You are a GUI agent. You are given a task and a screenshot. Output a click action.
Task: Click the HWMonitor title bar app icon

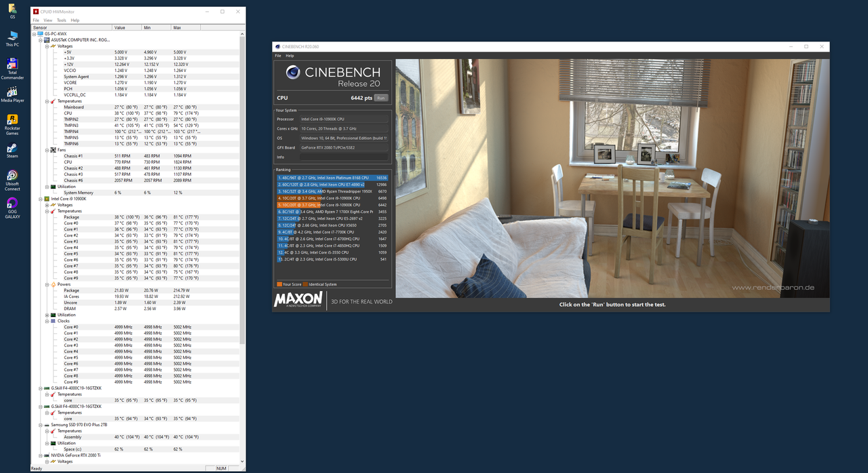point(36,12)
